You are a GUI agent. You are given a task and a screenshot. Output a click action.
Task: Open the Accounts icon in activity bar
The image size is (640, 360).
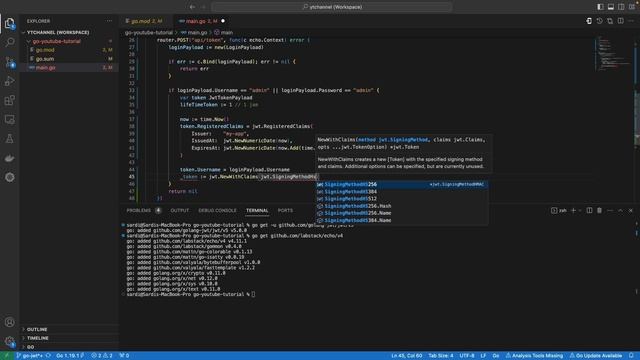point(10,322)
